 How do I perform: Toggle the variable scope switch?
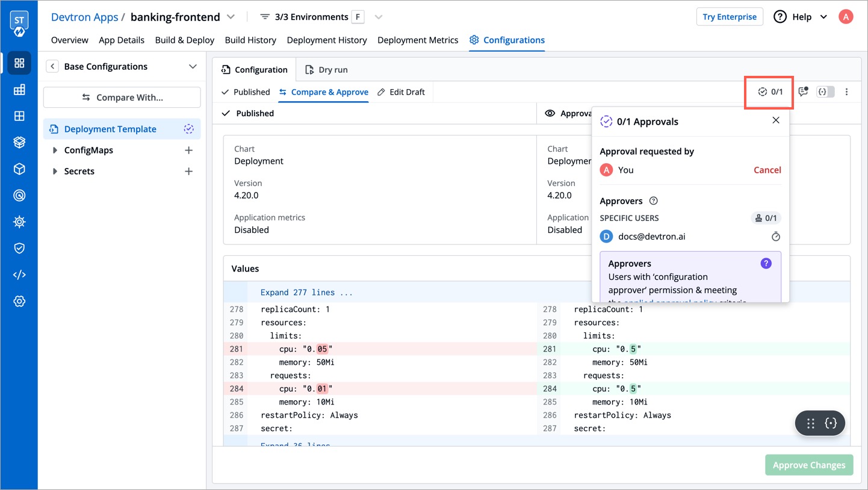click(825, 92)
